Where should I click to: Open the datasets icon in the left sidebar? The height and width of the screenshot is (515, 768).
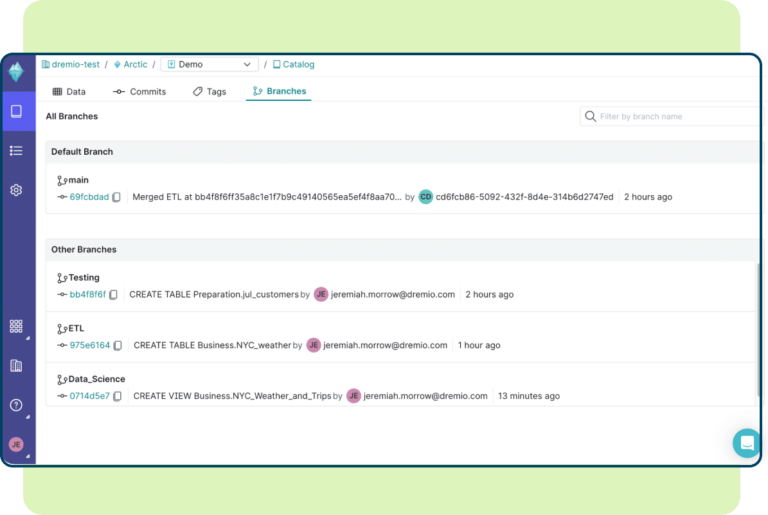pos(16,111)
